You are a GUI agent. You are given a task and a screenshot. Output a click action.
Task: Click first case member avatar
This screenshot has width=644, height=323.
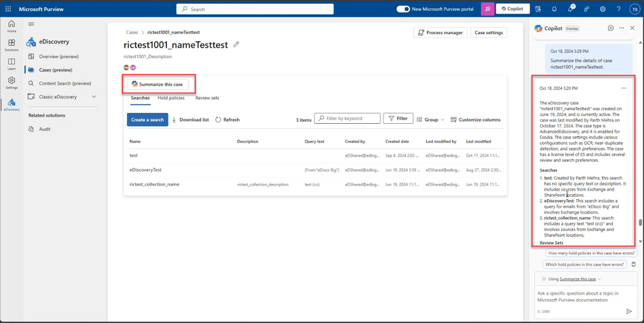click(x=126, y=68)
